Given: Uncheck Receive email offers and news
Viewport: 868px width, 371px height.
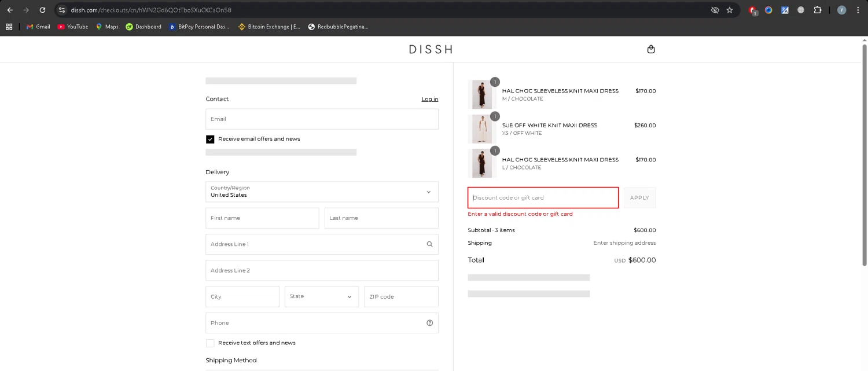Looking at the screenshot, I should (x=210, y=139).
